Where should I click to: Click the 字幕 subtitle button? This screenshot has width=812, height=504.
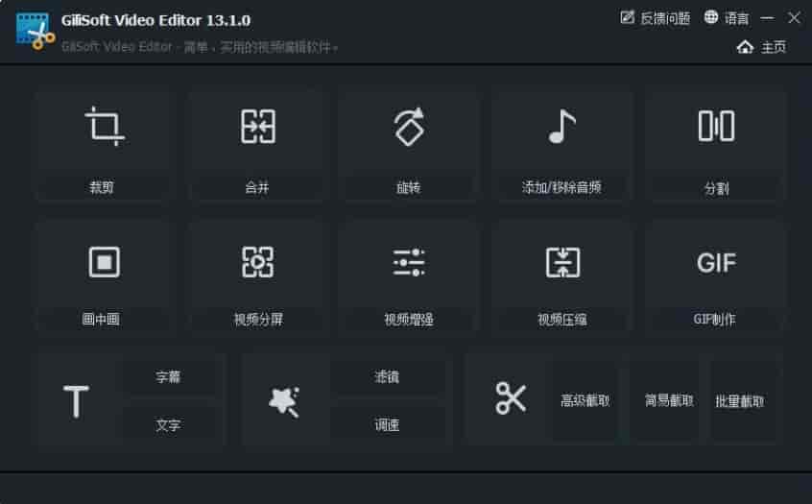[168, 376]
